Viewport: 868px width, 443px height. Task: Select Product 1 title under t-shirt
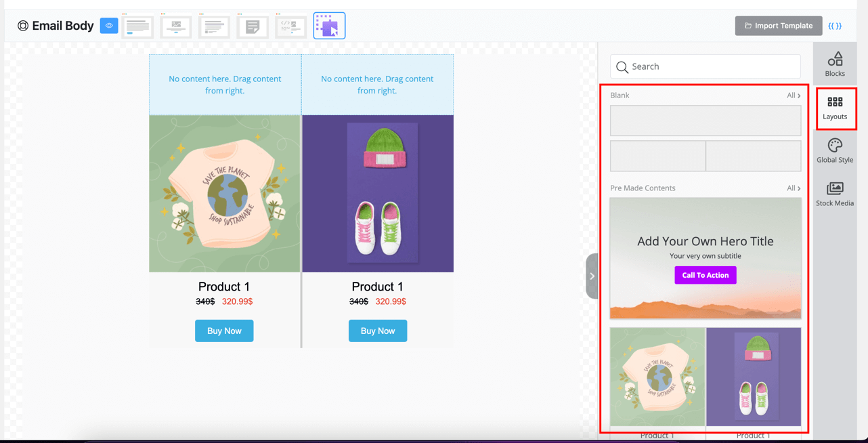pyautogui.click(x=224, y=287)
